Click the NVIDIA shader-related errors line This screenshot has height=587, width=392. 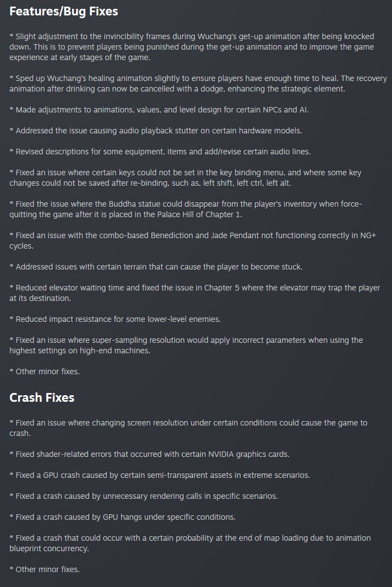(x=150, y=454)
